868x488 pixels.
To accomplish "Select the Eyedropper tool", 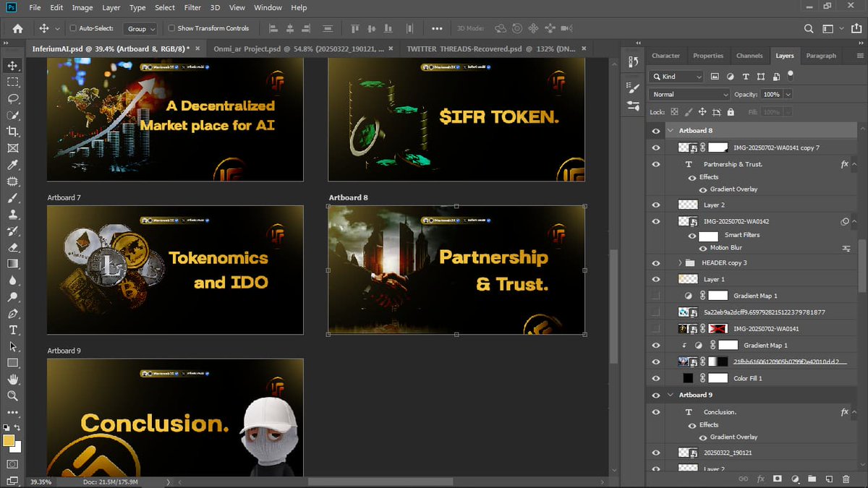I will click(12, 165).
